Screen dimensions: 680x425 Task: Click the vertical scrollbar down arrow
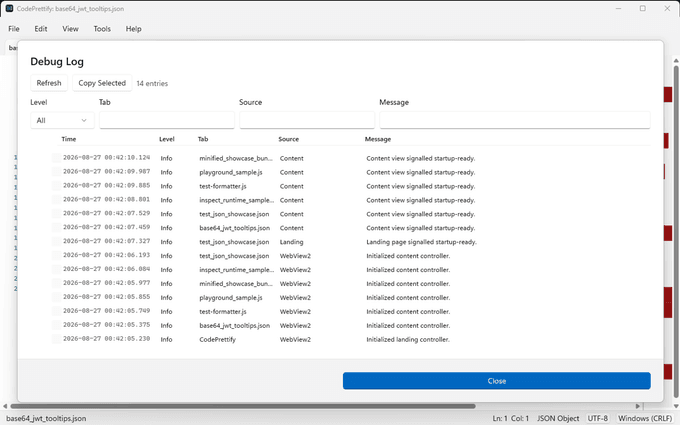point(676,406)
